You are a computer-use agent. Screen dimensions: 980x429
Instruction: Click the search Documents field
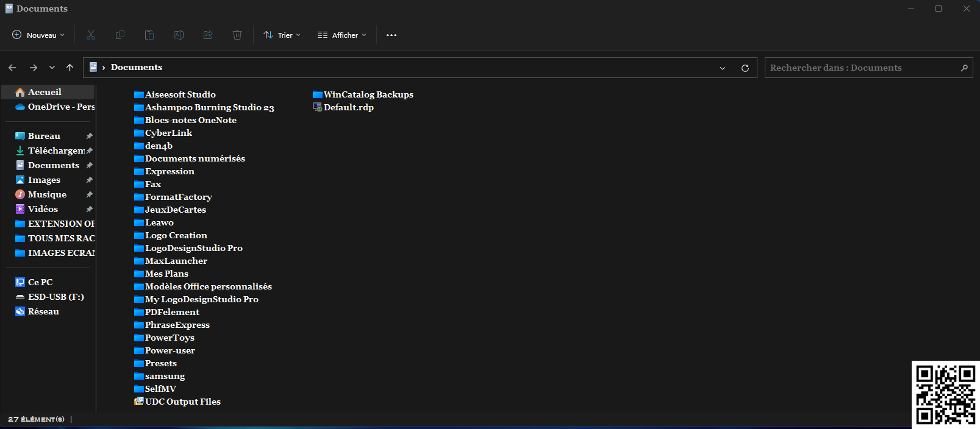(x=868, y=68)
